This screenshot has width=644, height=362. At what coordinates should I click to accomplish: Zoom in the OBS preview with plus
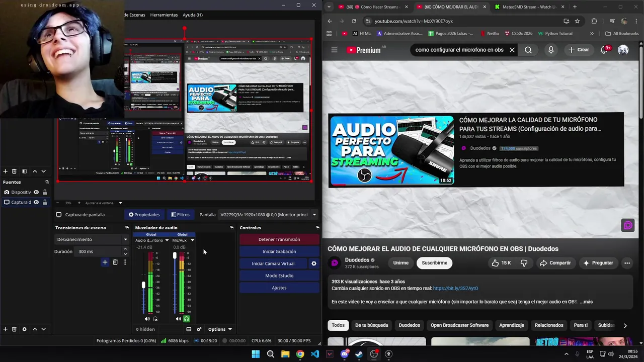[x=78, y=203]
